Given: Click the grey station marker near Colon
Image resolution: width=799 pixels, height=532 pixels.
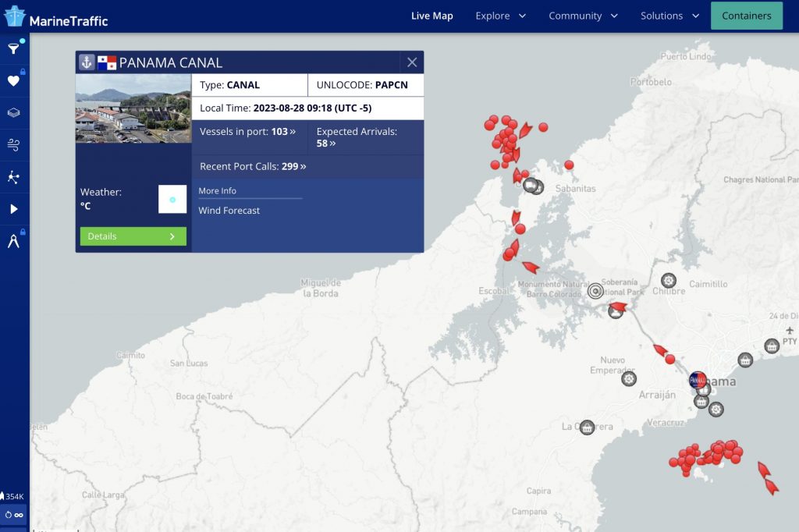Looking at the screenshot, I should tap(531, 186).
